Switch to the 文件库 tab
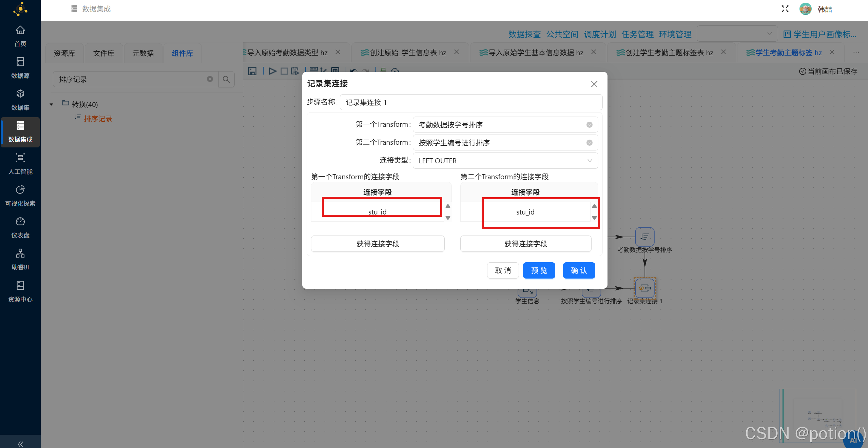 104,53
